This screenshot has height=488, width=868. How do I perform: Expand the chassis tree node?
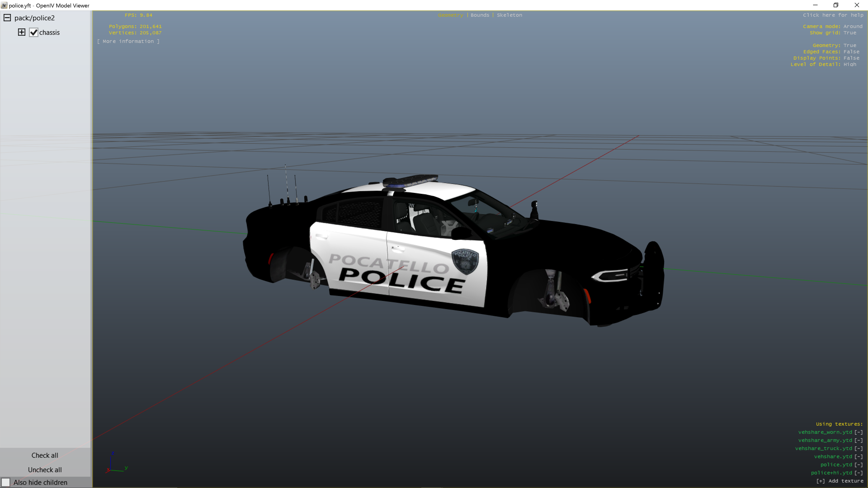tap(21, 32)
